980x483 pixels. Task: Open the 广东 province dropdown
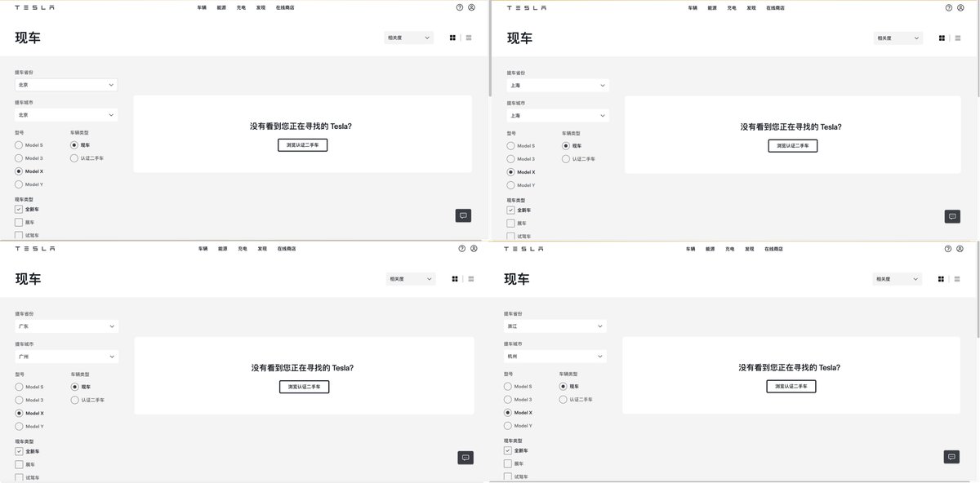pos(67,326)
